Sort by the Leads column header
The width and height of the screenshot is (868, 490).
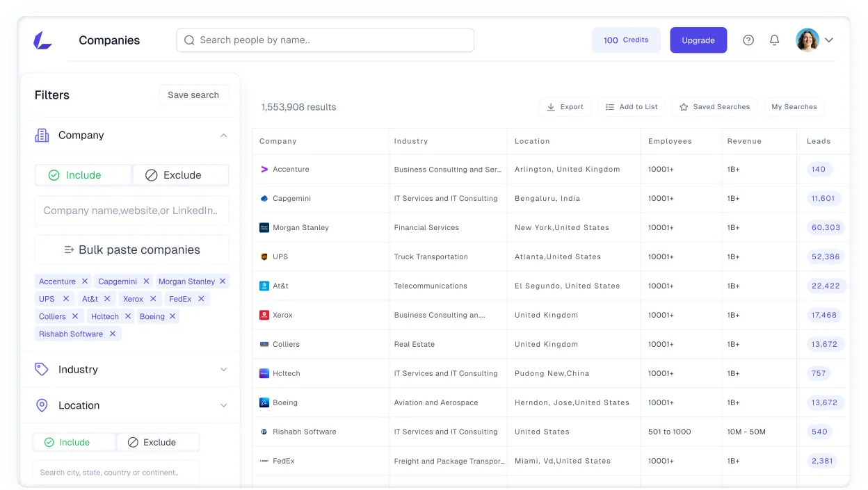point(819,141)
